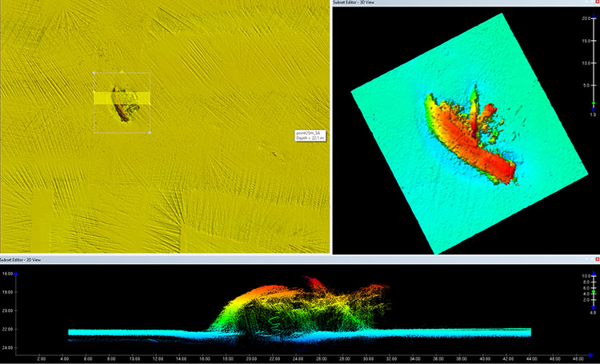Viewport: 600px width, 364px height.
Task: Click the right arrow at 2D horizontal axis end
Action: [x=591, y=356]
